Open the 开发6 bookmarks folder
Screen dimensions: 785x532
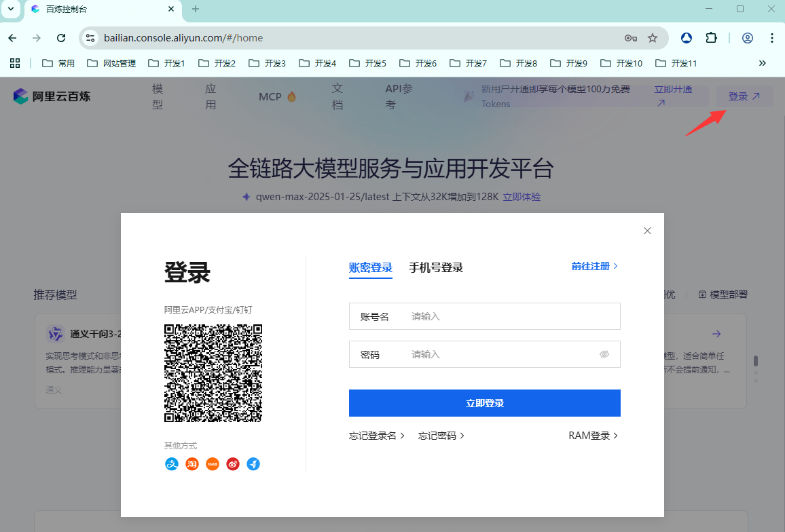(x=418, y=63)
